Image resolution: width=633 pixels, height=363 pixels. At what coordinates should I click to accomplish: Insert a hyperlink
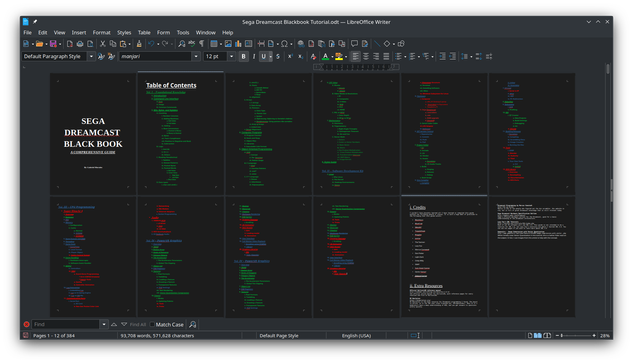(301, 44)
